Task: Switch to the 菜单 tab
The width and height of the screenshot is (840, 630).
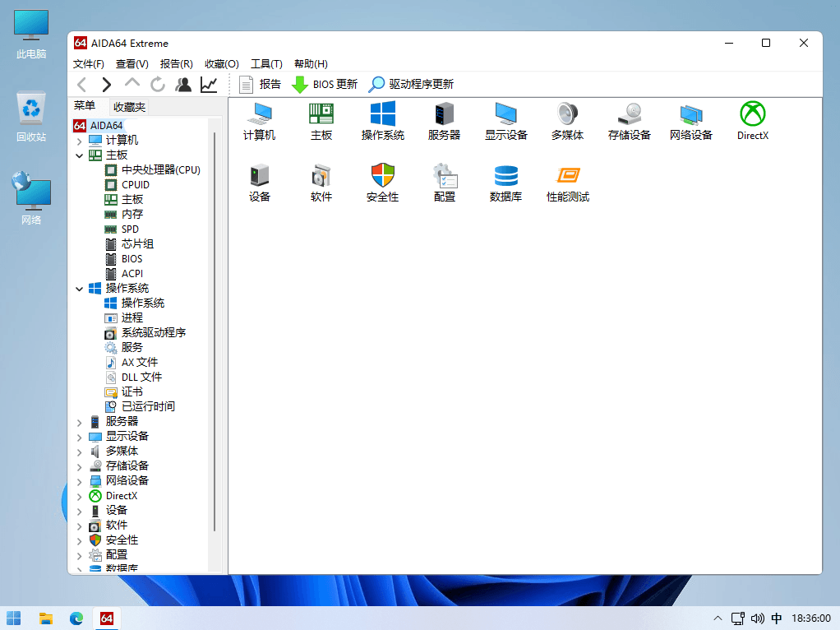Action: pos(85,105)
